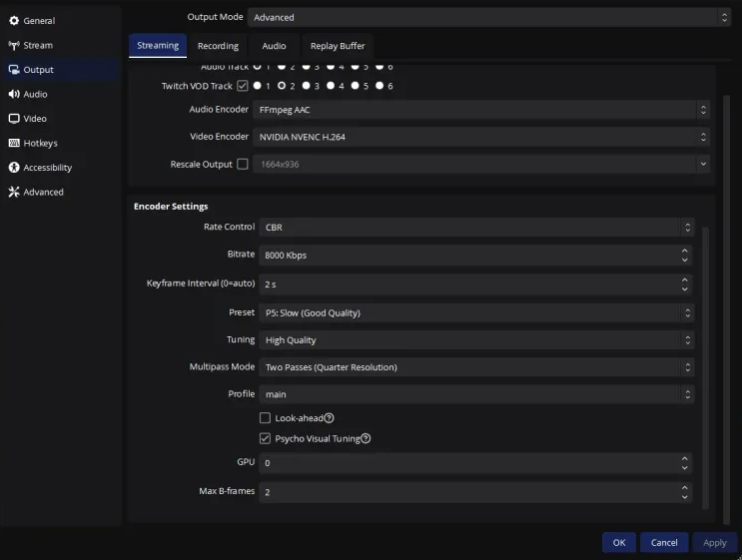Open General settings via the gear icon

pyautogui.click(x=14, y=21)
